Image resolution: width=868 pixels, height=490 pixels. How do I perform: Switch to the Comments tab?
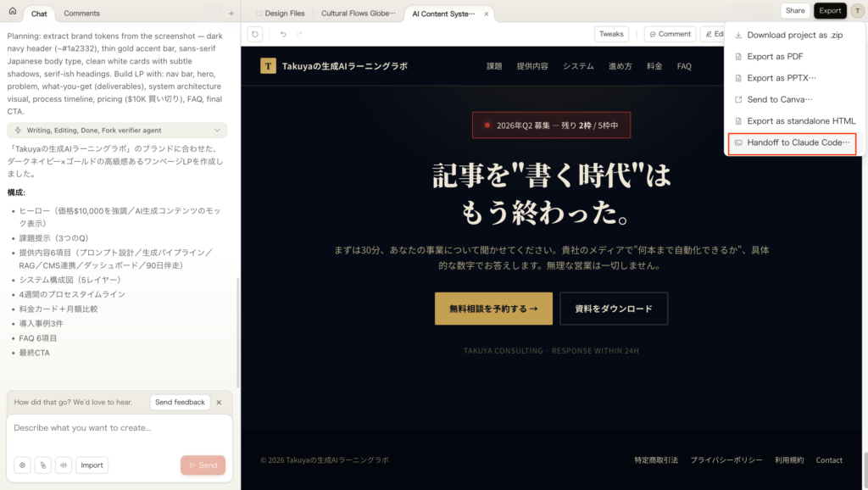(81, 14)
